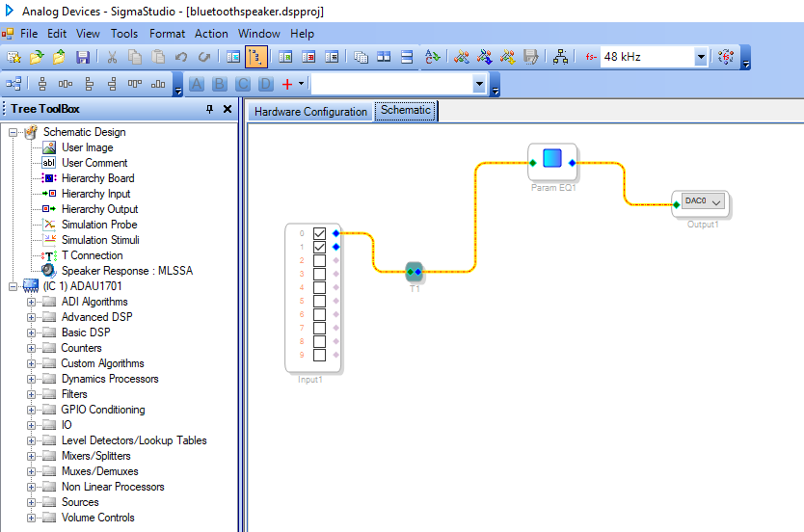Click the Input1 channel 0 output pin
This screenshot has height=532, width=804.
pos(335,233)
